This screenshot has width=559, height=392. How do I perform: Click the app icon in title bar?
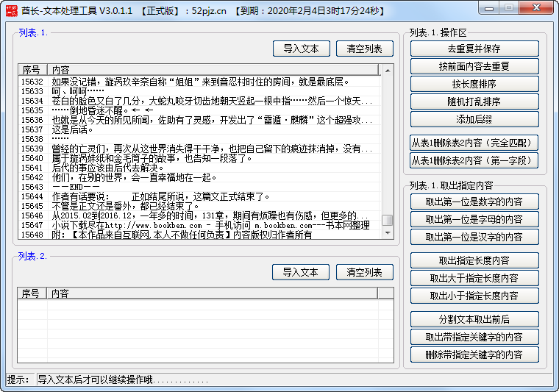[11, 10]
